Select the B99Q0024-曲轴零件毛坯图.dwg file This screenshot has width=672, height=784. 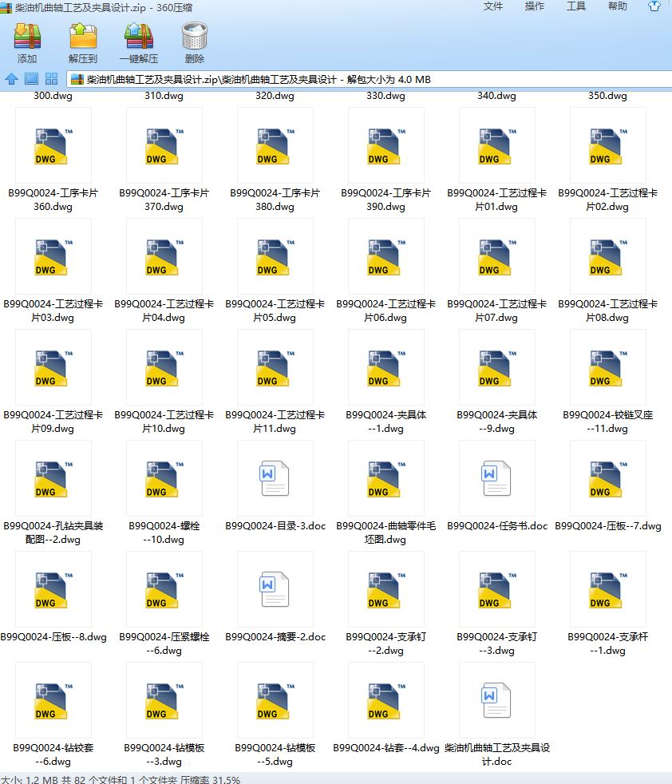click(x=386, y=478)
